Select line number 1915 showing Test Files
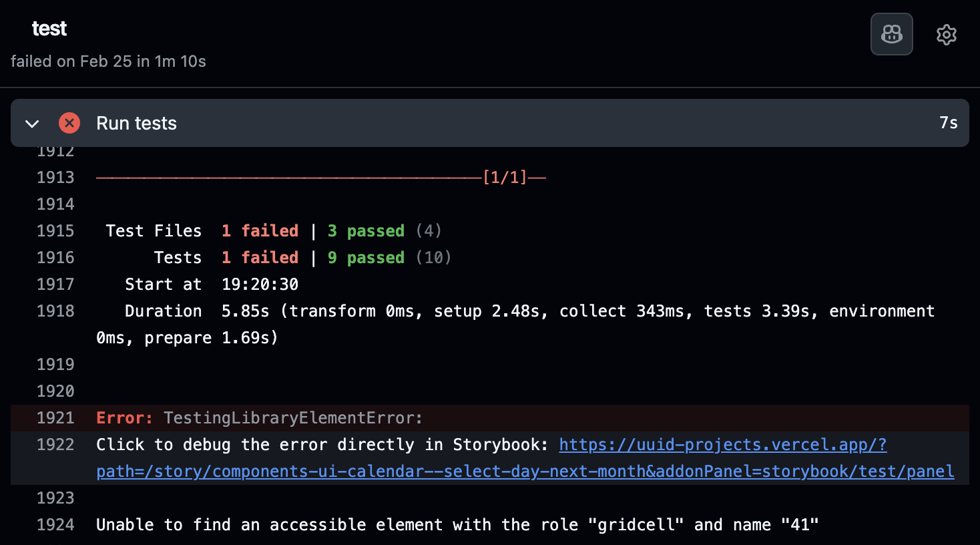The width and height of the screenshot is (980, 545). (55, 230)
